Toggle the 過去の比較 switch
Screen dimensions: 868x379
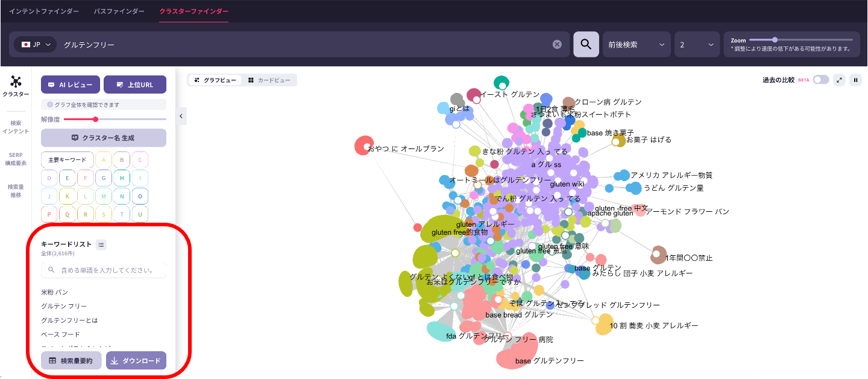point(820,80)
